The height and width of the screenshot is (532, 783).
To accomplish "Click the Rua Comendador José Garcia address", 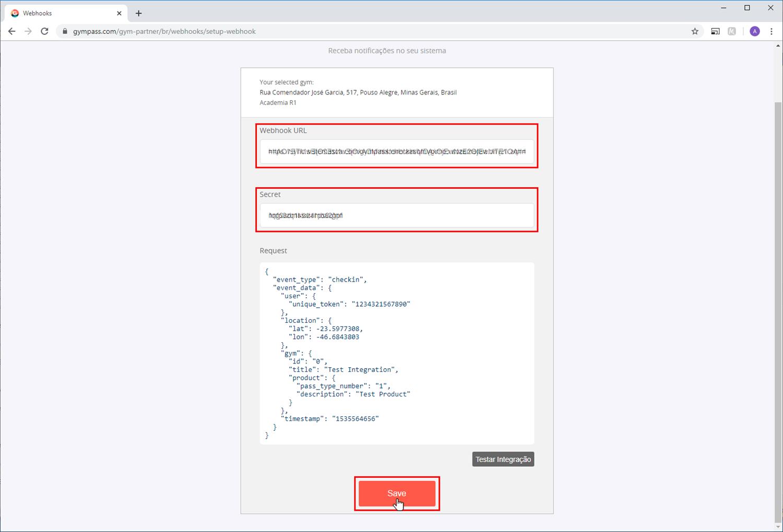I will click(358, 92).
